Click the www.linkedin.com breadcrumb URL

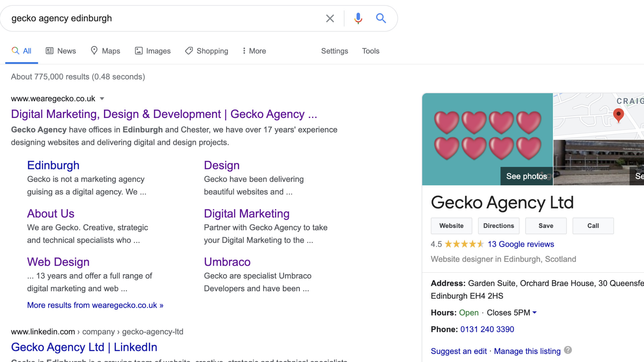click(x=97, y=332)
